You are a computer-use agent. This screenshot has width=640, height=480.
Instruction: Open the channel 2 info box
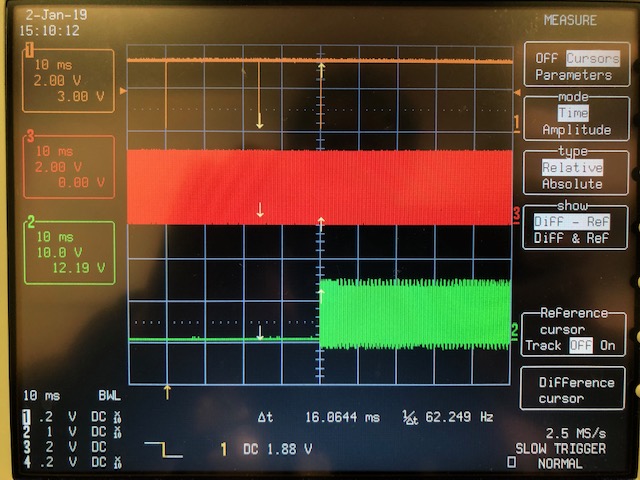pos(69,253)
